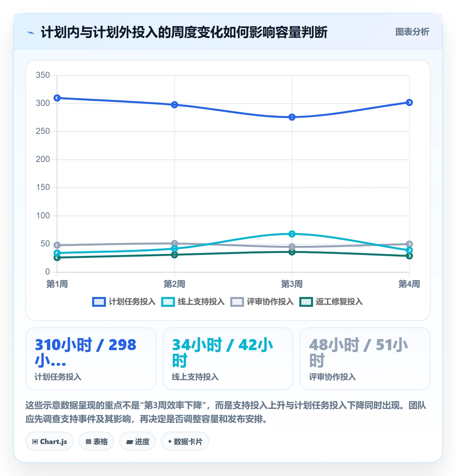Image resolution: width=456 pixels, height=476 pixels.
Task: Click the summary paragraph beginning 这些示意数据
Action: point(226,412)
